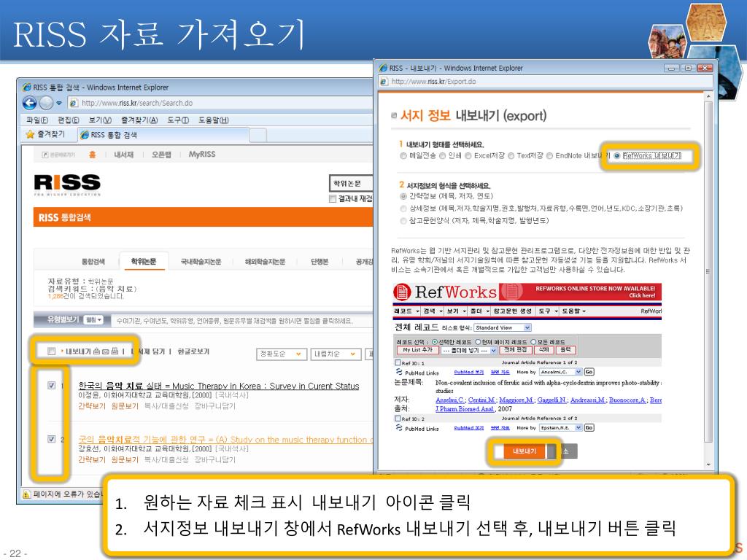Select the RefWorks 내보내기 radio option

click(617, 156)
